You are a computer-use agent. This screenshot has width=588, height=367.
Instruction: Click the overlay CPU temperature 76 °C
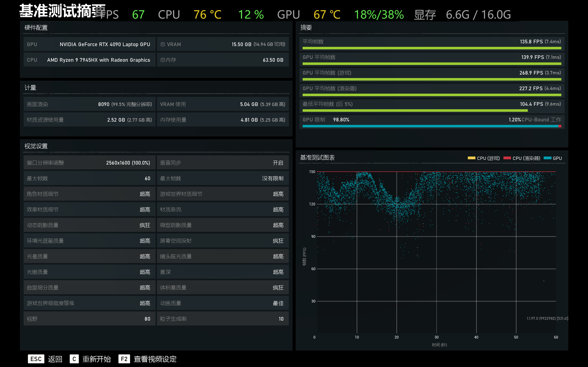[x=207, y=14]
